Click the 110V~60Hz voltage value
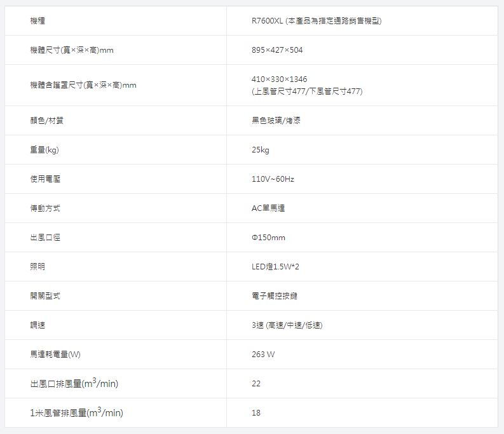This screenshot has height=434, width=504. click(x=273, y=179)
